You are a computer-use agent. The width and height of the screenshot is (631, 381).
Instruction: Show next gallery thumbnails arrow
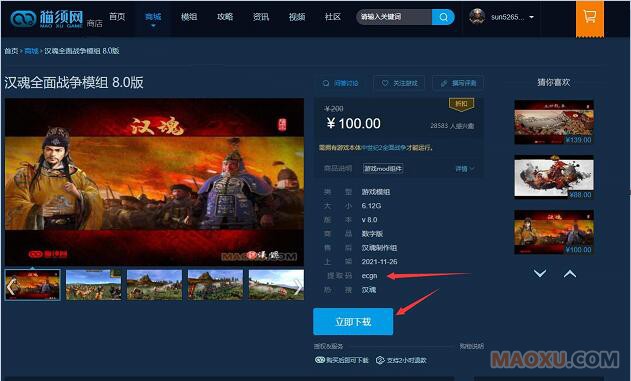(298, 286)
